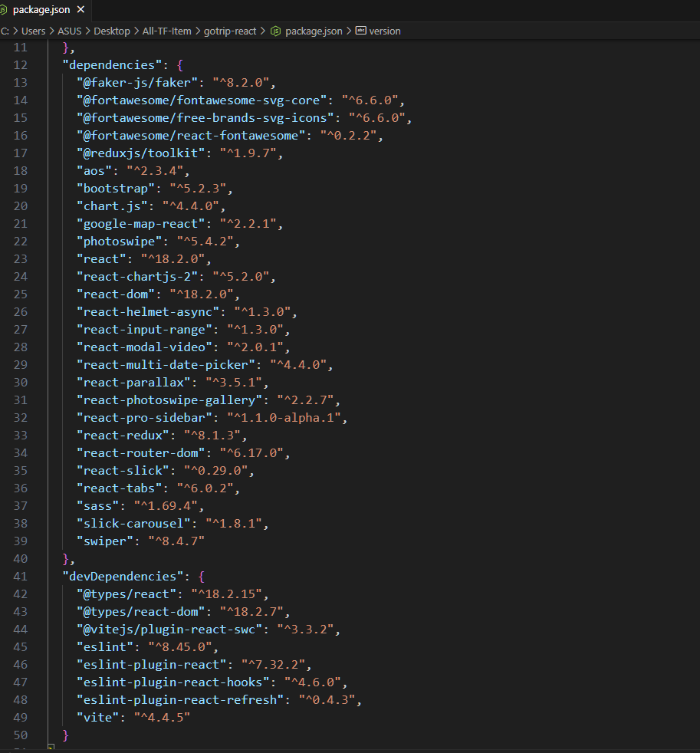Click the "react-multi-date-picker" dependency name
Viewport: 700px width, 753px height.
coord(166,364)
